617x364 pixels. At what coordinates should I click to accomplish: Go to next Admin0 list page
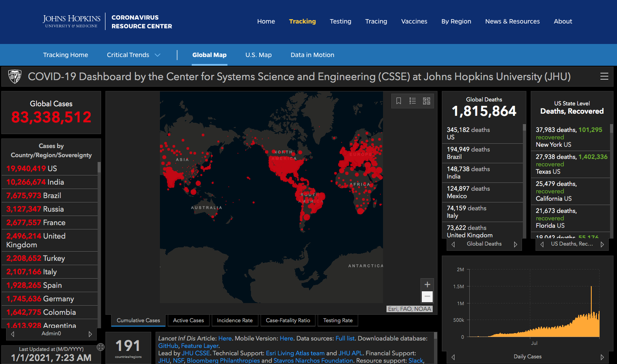(x=90, y=334)
